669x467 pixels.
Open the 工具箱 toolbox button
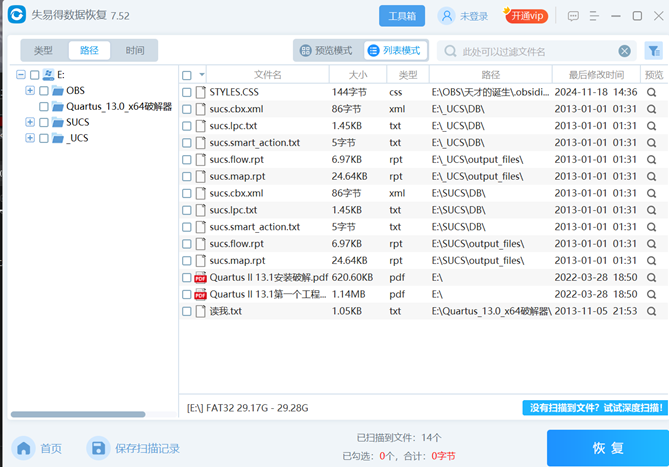click(x=402, y=16)
